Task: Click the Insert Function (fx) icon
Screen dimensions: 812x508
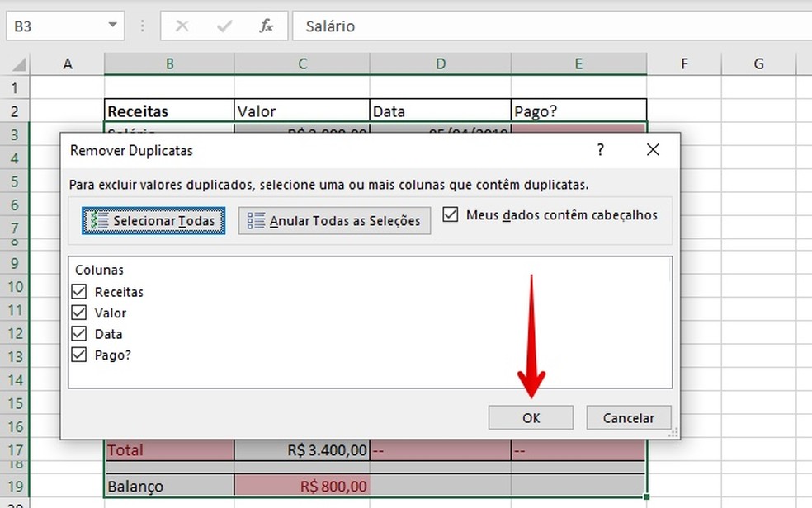Action: [x=266, y=26]
